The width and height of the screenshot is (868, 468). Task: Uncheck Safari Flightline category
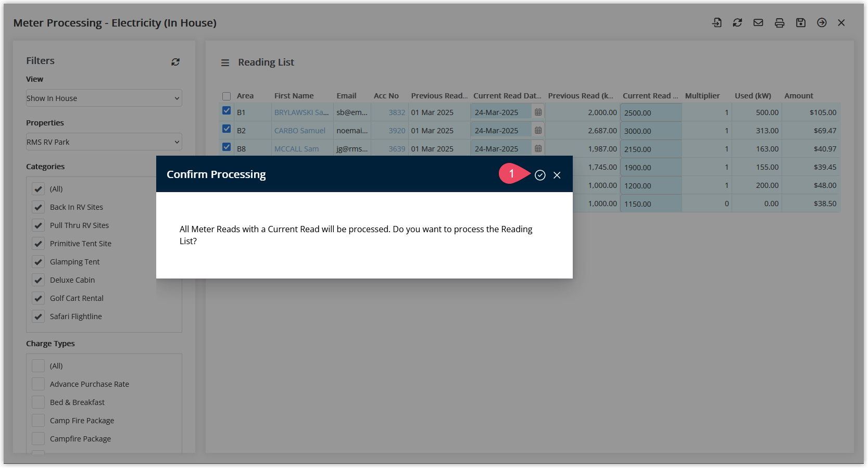click(39, 317)
